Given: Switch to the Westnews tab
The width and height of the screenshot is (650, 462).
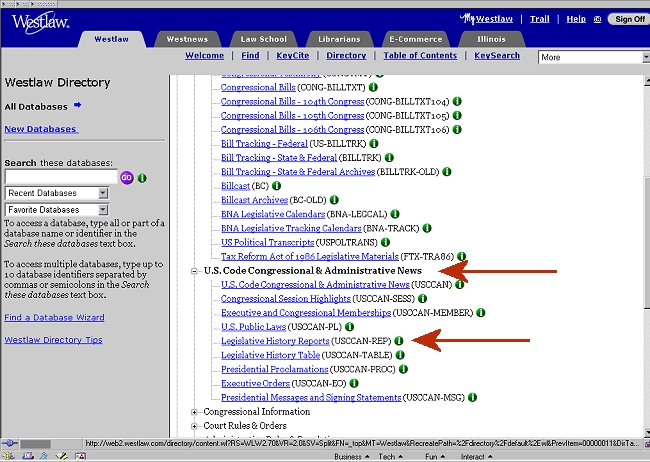Looking at the screenshot, I should click(x=187, y=39).
